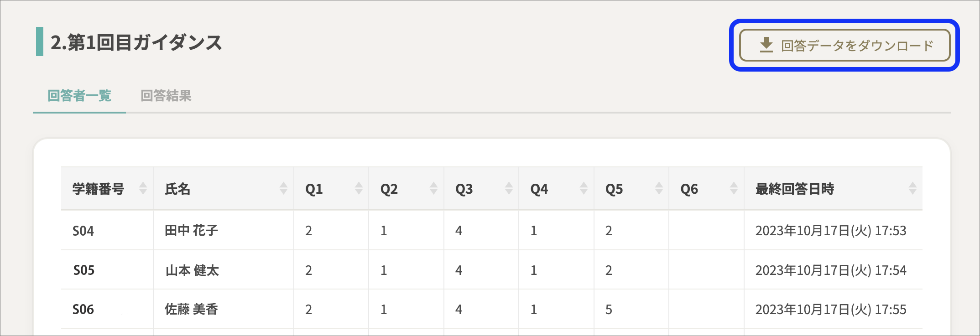Sort the Q3 column
Image resolution: width=980 pixels, height=336 pixels.
coord(509,188)
